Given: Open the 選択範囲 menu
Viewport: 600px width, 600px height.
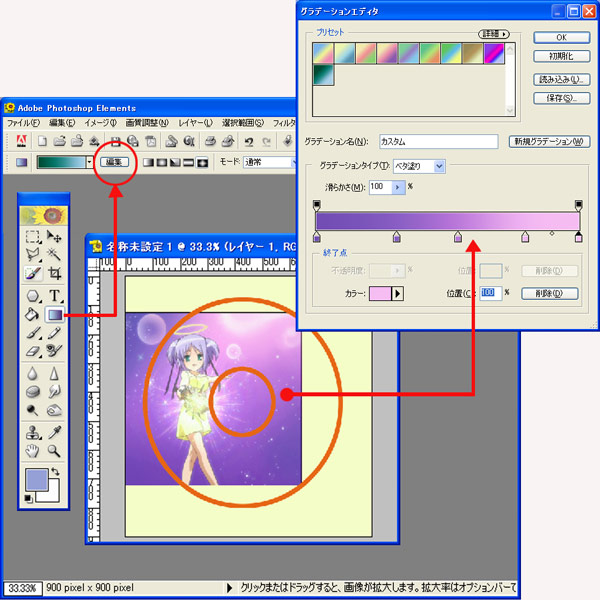Looking at the screenshot, I should [x=243, y=123].
